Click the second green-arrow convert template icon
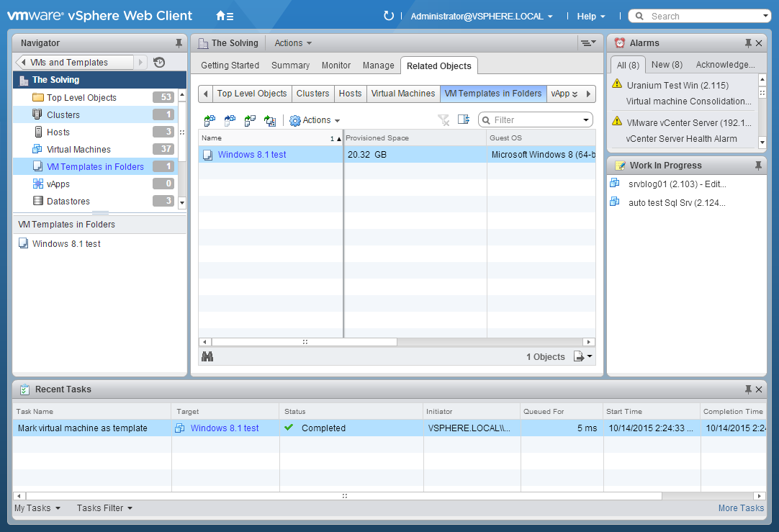The height and width of the screenshot is (532, 779). pyautogui.click(x=230, y=120)
